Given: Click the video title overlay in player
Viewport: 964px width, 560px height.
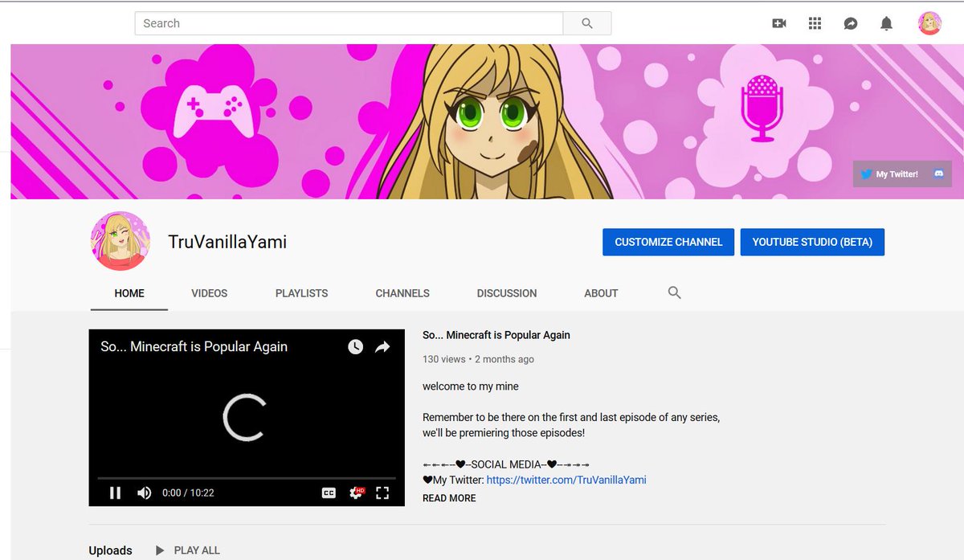Looking at the screenshot, I should (194, 347).
